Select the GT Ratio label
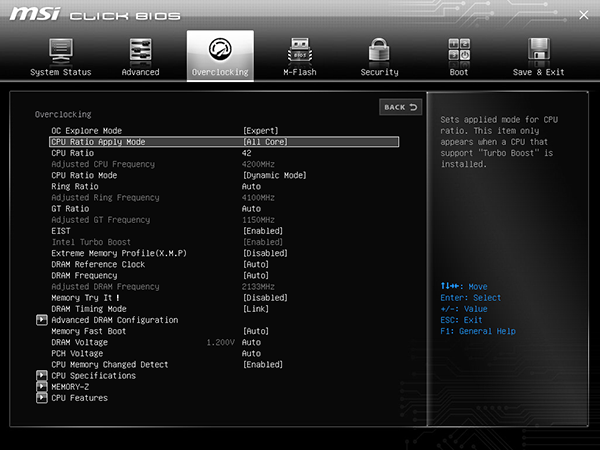The height and width of the screenshot is (450, 600). coord(70,209)
